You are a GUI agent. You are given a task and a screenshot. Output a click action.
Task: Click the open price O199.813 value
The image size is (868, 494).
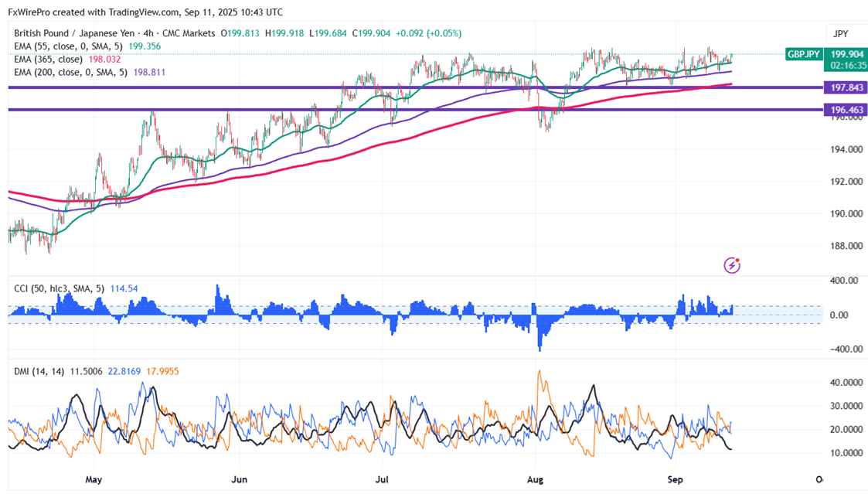pos(240,33)
